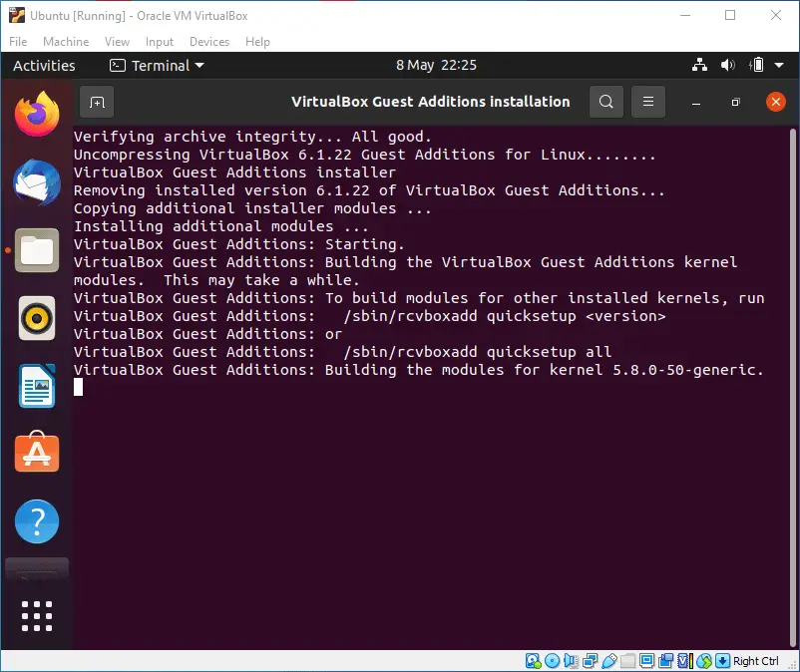
Task: Click the "/sbin/rcvboxadd quicksetup all" text
Action: (478, 352)
